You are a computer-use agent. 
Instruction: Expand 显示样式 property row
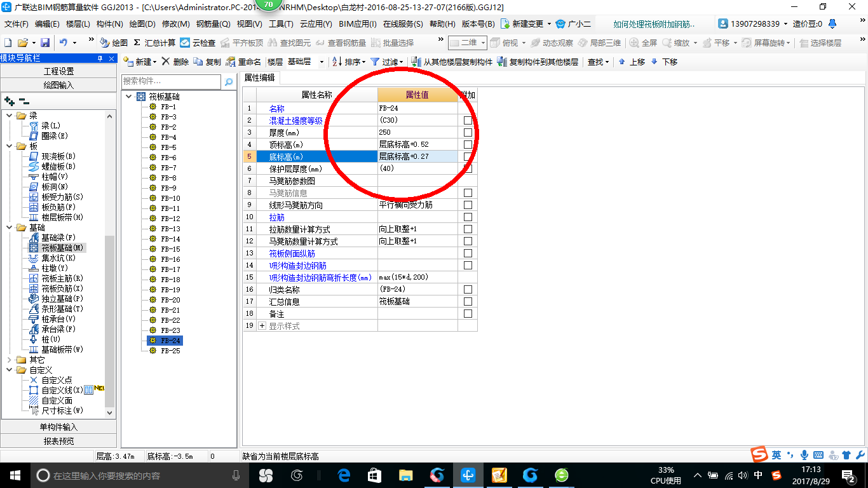[262, 326]
